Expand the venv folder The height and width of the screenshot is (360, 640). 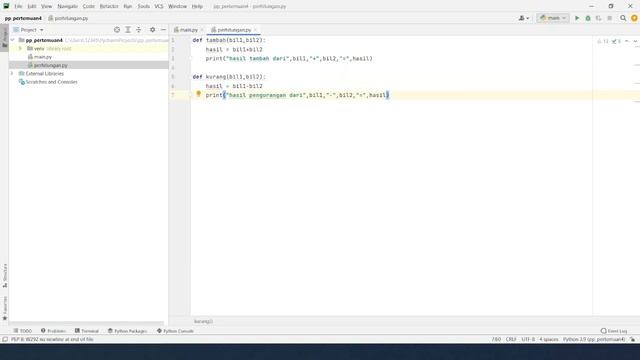pos(20,49)
